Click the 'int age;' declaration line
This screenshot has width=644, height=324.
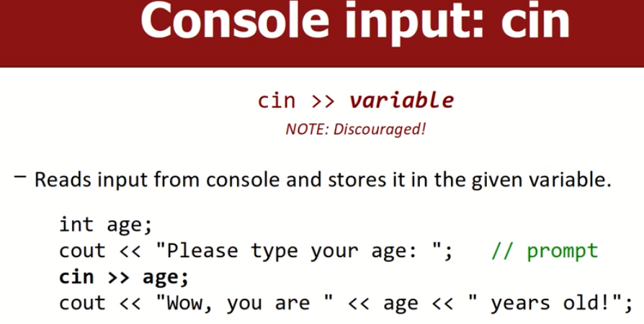106,225
